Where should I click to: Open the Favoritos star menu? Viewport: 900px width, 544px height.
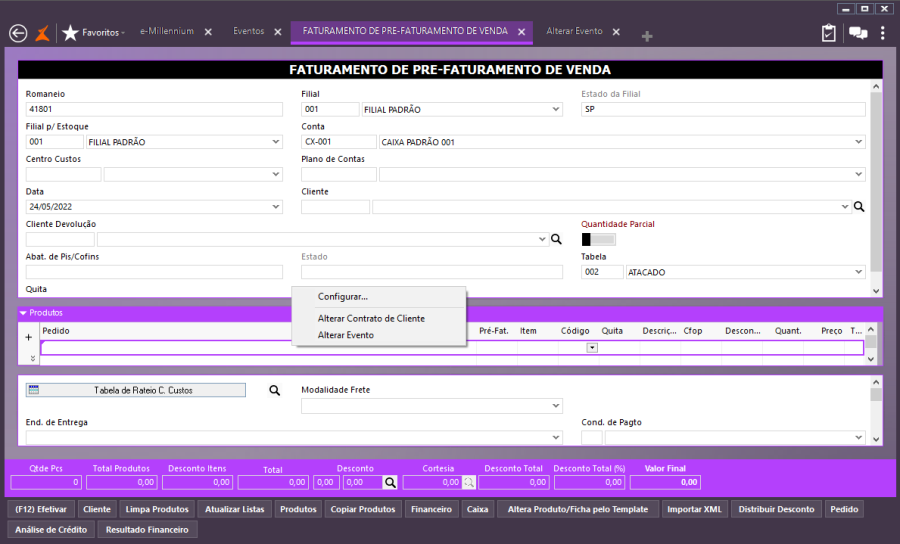pyautogui.click(x=94, y=33)
